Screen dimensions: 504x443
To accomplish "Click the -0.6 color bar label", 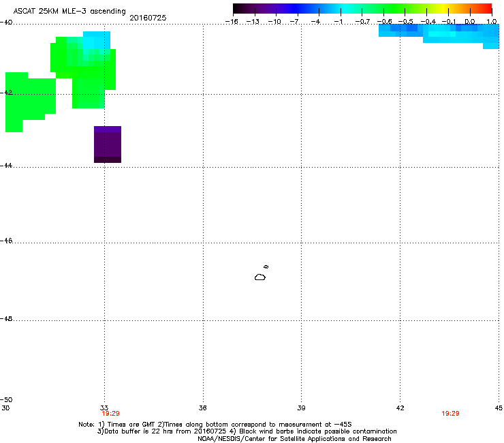I will pos(384,22).
